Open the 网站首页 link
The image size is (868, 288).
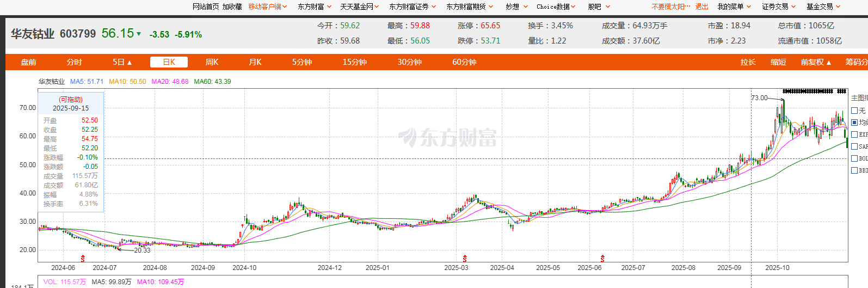pos(206,7)
